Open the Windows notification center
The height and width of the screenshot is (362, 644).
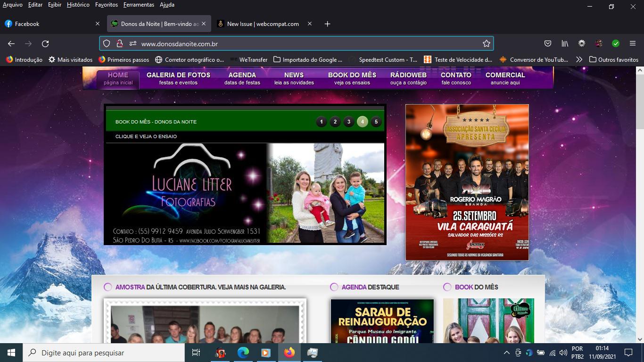point(628,353)
